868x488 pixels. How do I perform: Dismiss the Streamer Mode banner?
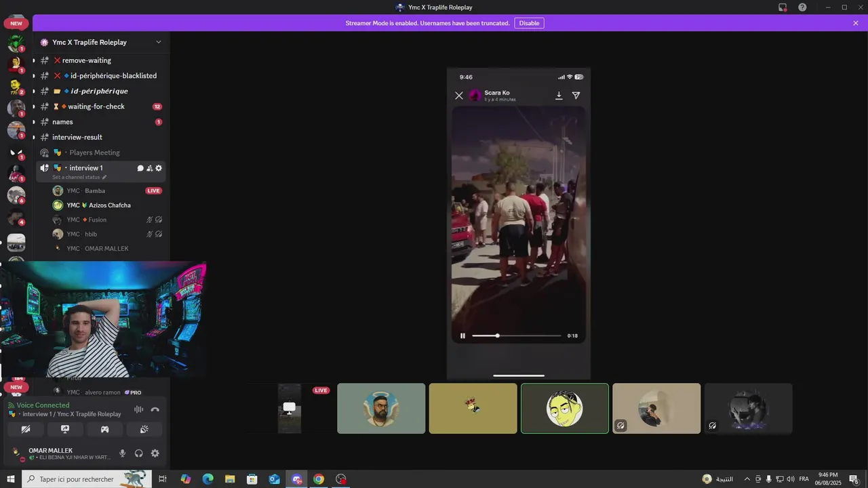(856, 23)
